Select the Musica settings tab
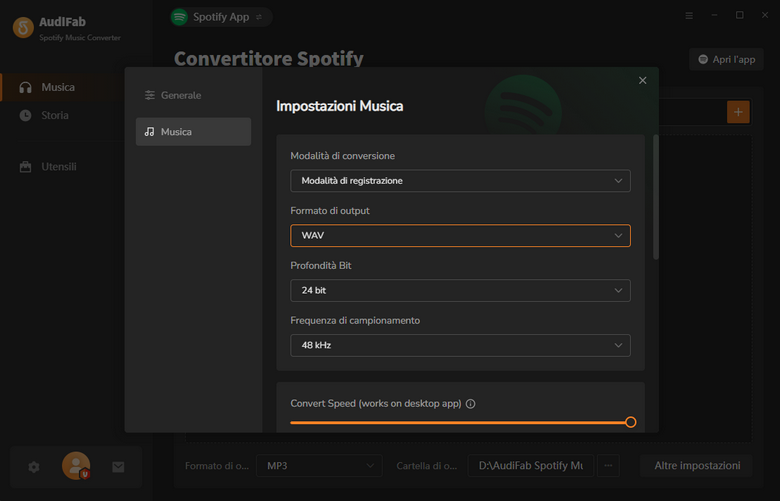 193,132
